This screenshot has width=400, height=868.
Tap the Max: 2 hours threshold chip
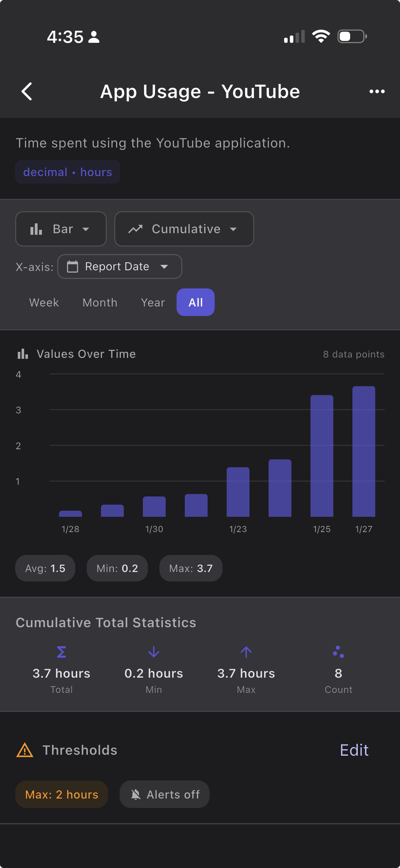tap(62, 794)
